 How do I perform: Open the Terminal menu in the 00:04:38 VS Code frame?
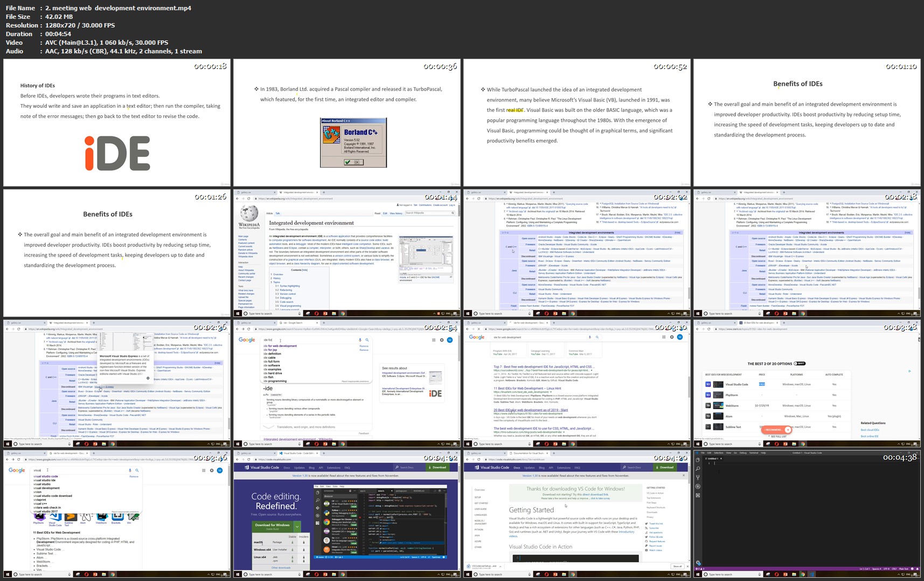(x=754, y=453)
